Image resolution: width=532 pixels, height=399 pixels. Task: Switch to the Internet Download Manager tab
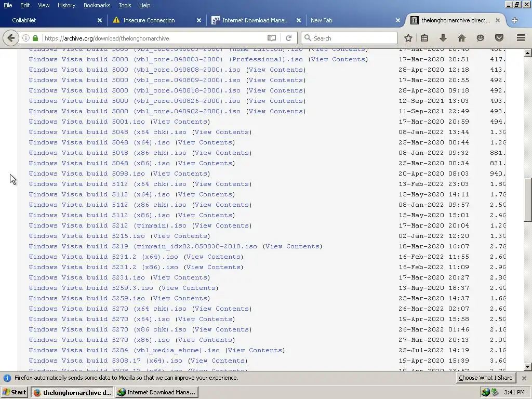pos(256,20)
